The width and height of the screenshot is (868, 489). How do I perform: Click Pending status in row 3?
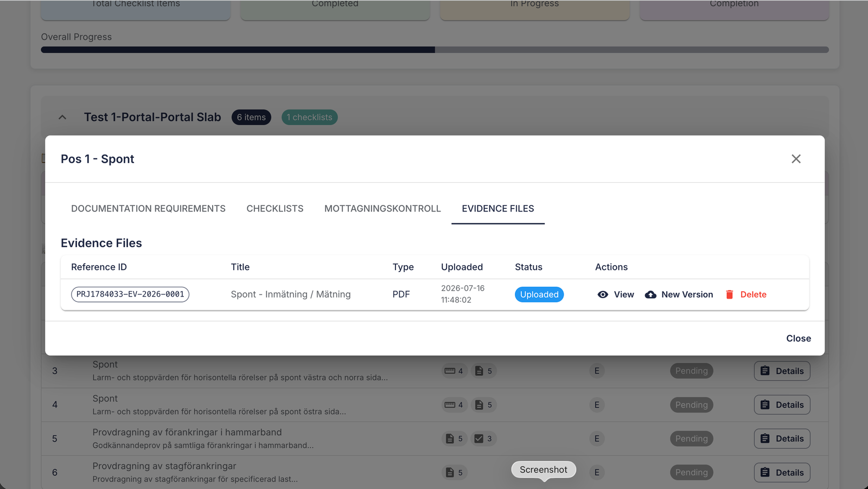pyautogui.click(x=692, y=371)
